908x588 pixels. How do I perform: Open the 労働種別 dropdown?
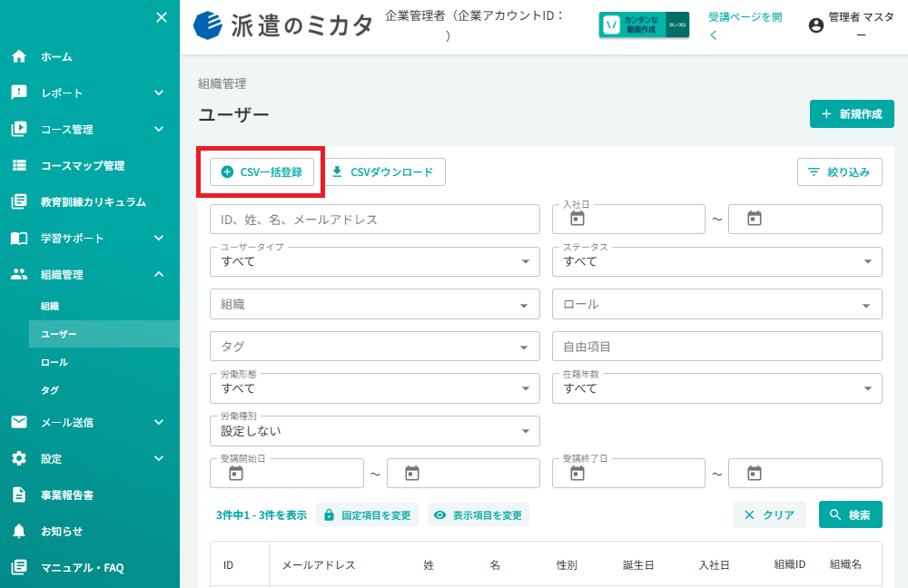[375, 431]
